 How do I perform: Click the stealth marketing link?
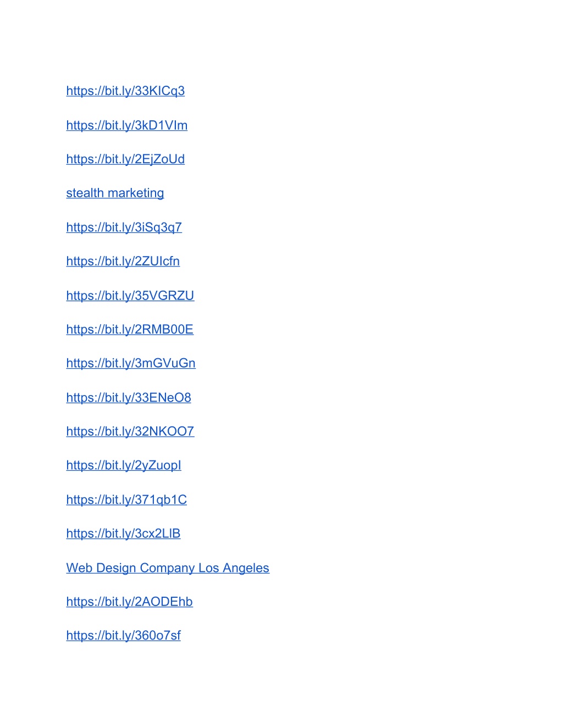point(115,193)
